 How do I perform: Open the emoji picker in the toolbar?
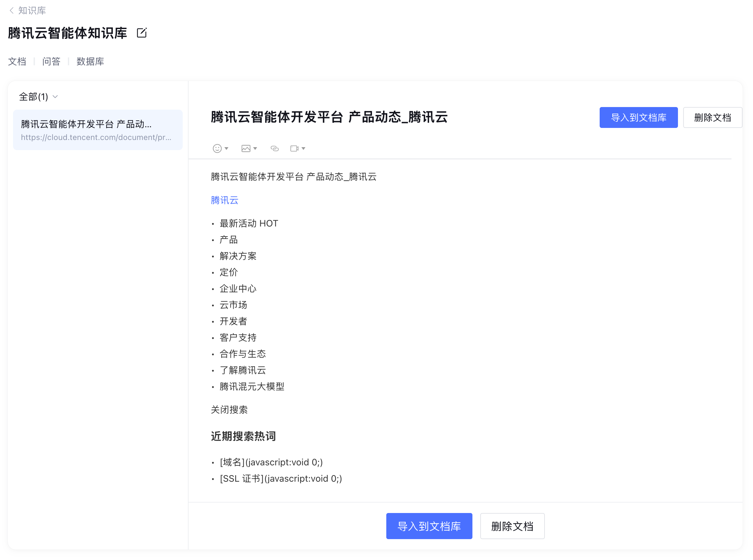[x=217, y=148]
